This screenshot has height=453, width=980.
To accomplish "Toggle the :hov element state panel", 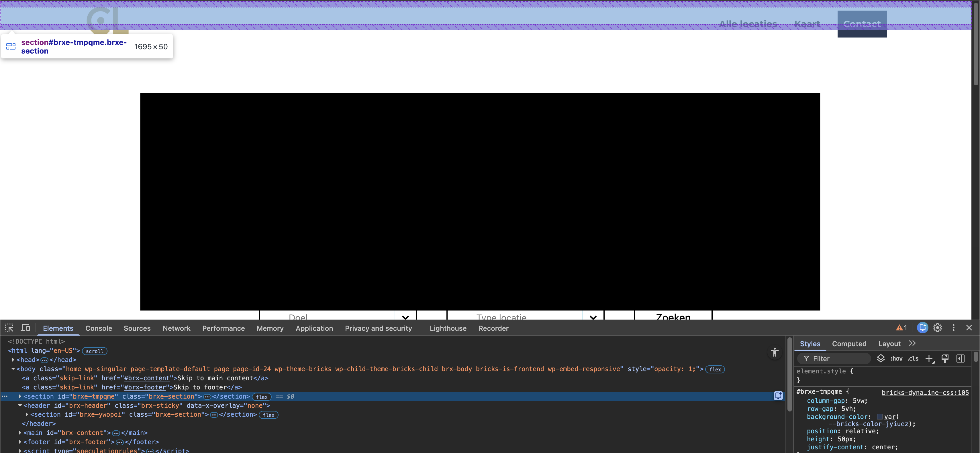I will pyautogui.click(x=896, y=359).
